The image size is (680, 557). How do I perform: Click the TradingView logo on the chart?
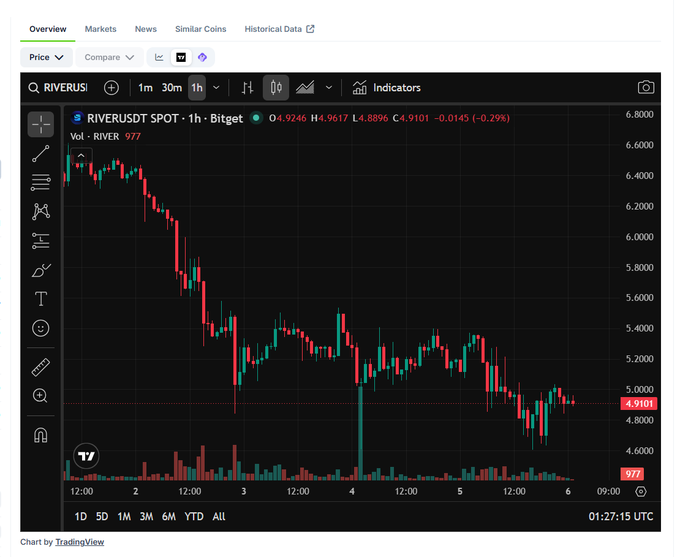click(x=86, y=456)
